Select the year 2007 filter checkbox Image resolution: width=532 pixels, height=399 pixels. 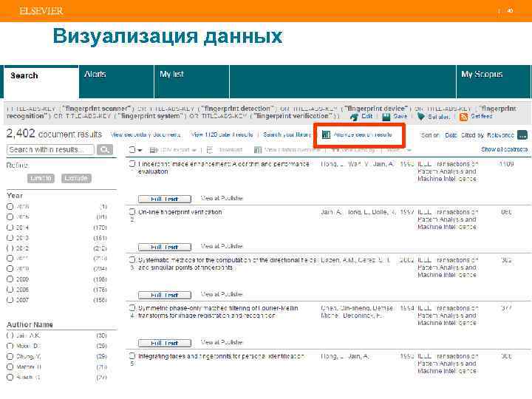click(x=10, y=300)
